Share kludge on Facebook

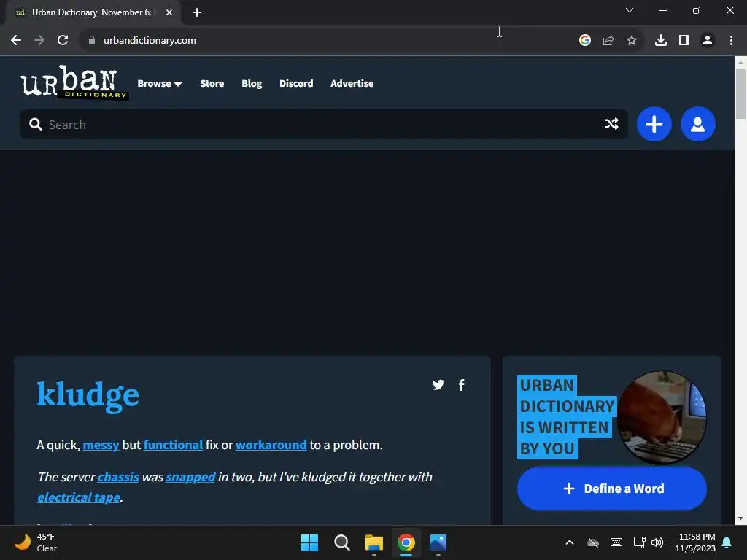pos(462,385)
